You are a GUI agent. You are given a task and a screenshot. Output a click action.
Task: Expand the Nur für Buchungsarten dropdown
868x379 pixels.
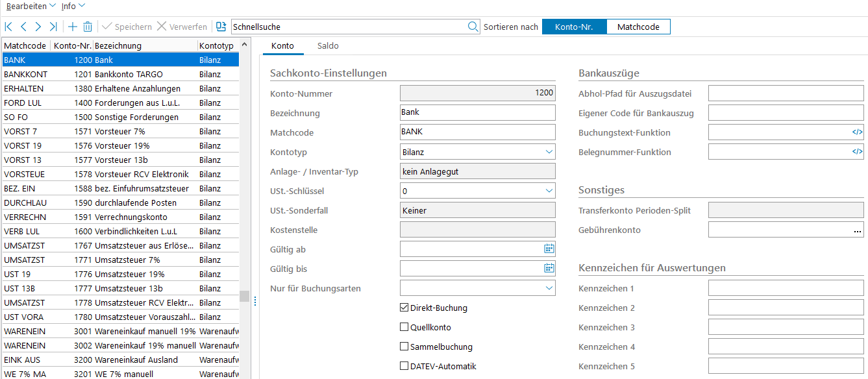point(549,288)
